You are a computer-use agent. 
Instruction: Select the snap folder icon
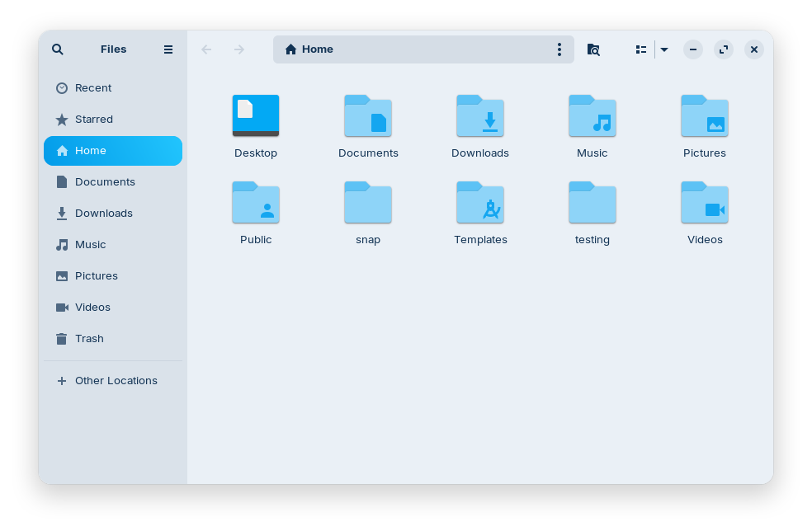368,202
